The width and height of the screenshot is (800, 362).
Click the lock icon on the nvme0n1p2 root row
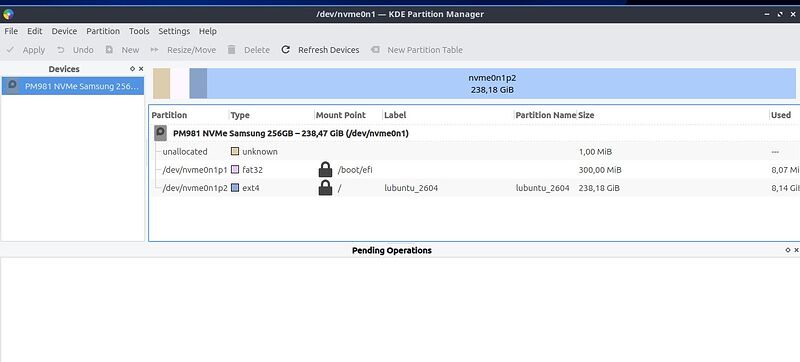325,188
